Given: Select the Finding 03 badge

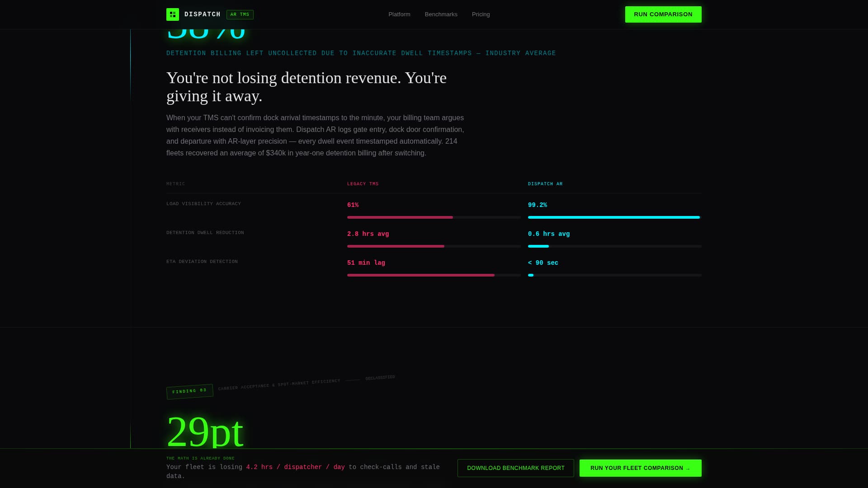Looking at the screenshot, I should pyautogui.click(x=189, y=391).
